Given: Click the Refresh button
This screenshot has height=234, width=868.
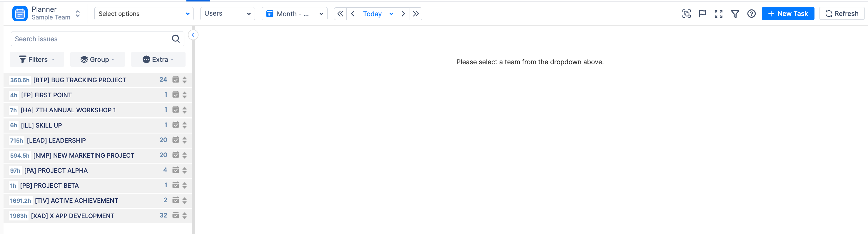Looking at the screenshot, I should click(841, 14).
